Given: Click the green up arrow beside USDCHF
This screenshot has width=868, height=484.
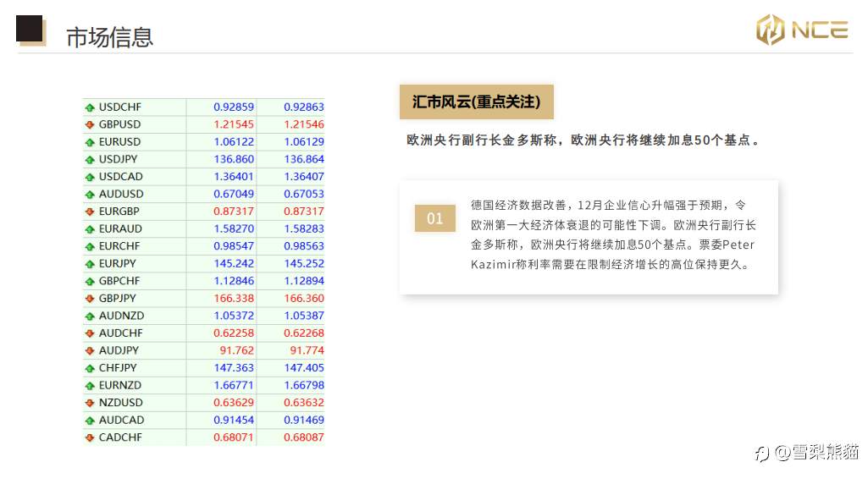Looking at the screenshot, I should tap(90, 107).
